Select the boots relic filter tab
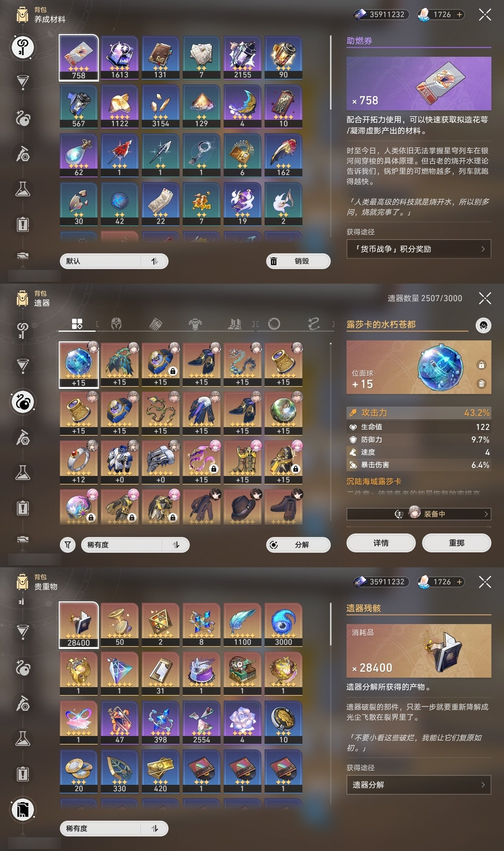 [x=235, y=324]
